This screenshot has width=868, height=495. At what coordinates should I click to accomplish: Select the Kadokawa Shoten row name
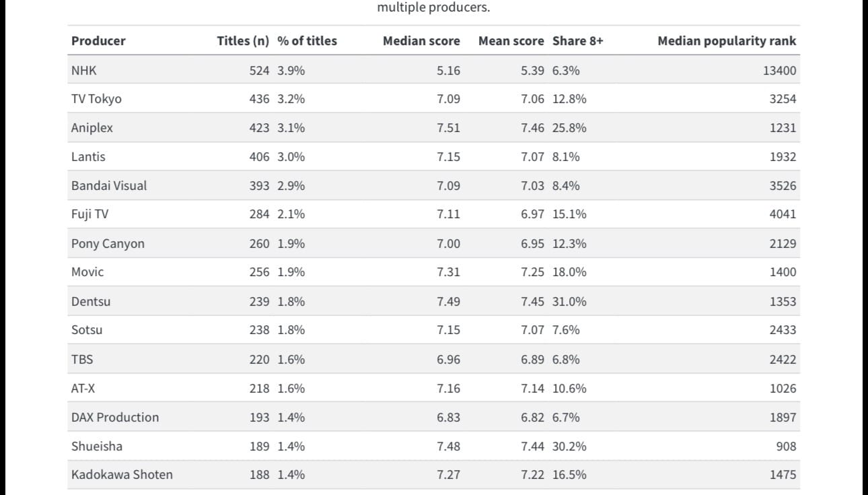click(x=122, y=475)
